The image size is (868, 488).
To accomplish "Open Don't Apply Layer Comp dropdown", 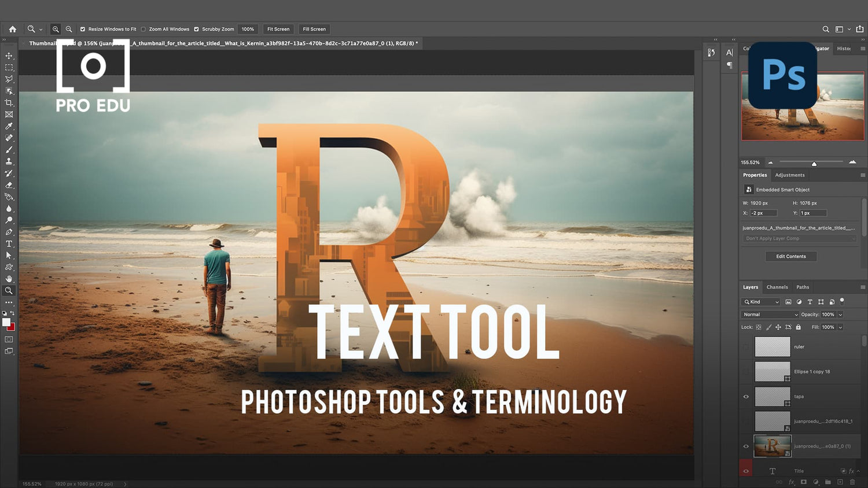I will 800,238.
